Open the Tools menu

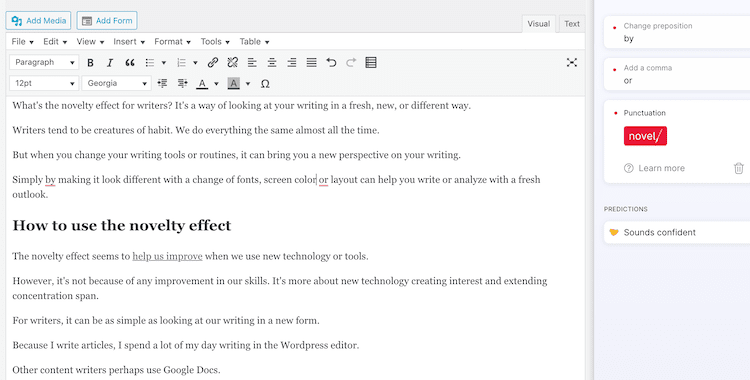(x=215, y=42)
